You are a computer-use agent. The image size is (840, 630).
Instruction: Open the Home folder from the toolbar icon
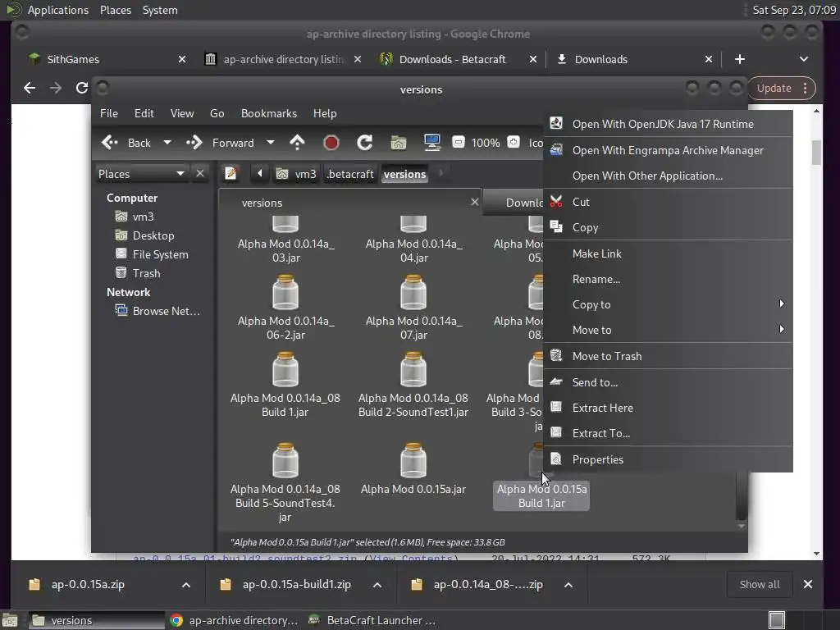398,143
